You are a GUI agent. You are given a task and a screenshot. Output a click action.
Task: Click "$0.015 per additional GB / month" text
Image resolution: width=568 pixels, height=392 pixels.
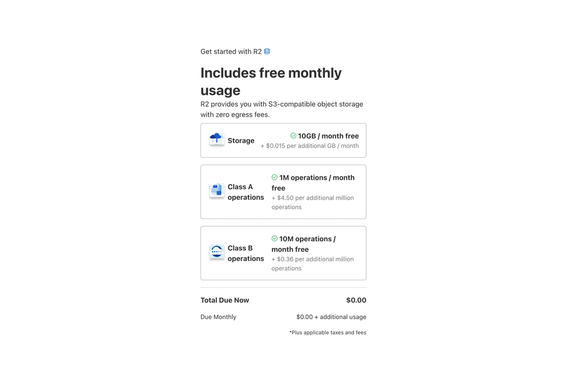(310, 146)
